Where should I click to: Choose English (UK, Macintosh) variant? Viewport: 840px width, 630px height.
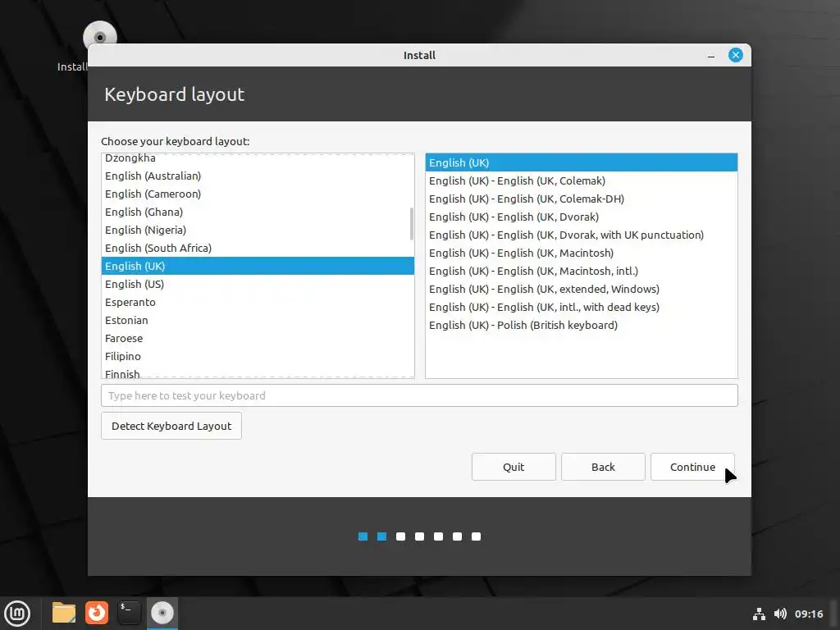(582, 253)
